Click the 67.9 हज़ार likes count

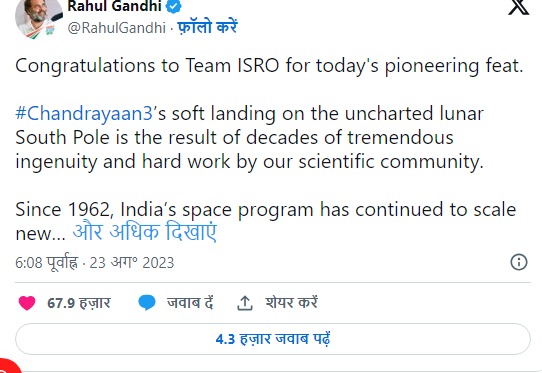(79, 303)
